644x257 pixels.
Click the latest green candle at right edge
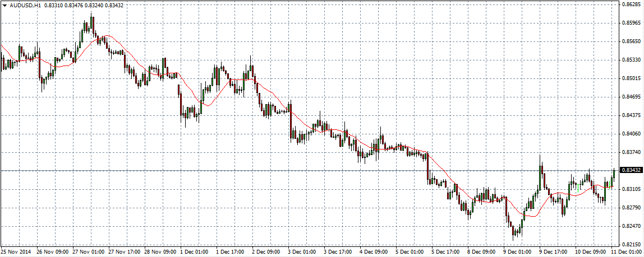point(614,173)
